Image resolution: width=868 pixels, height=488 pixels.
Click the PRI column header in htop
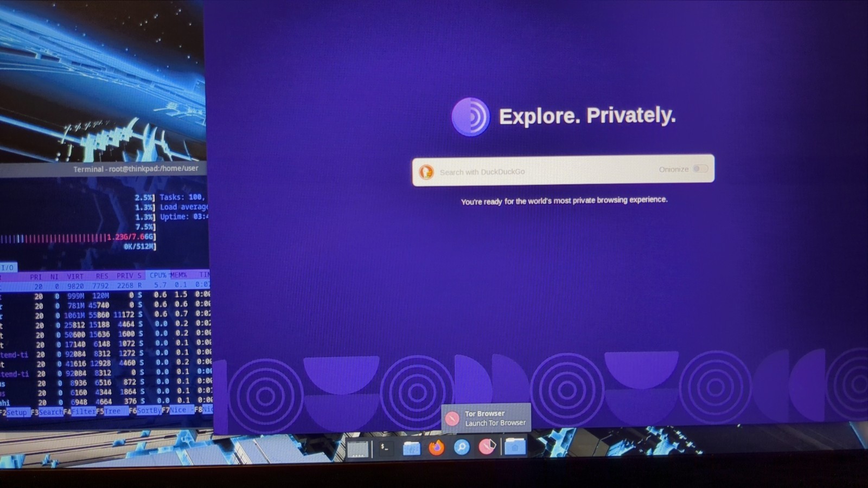36,277
